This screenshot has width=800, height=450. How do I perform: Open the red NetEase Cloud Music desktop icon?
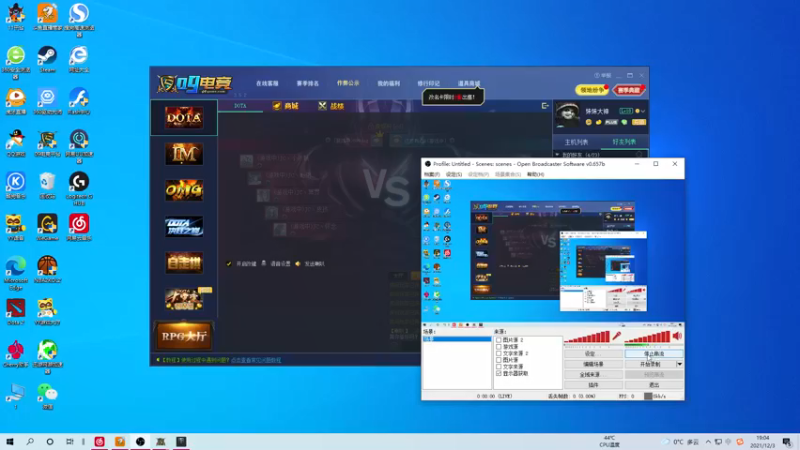coord(79,228)
